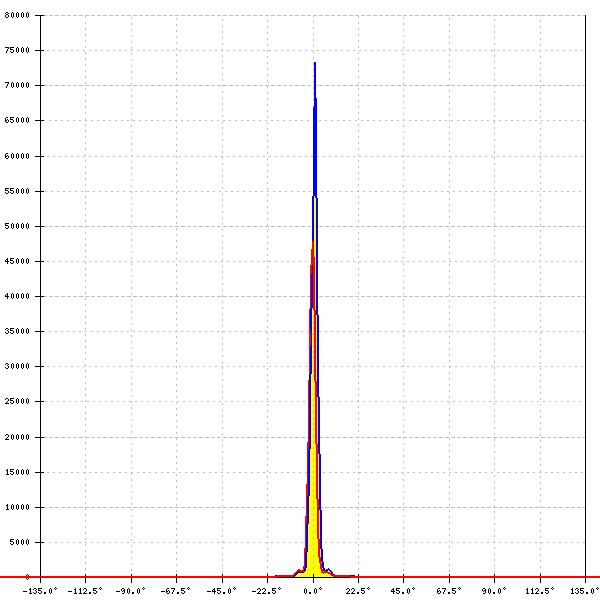The height and width of the screenshot is (600, 600).
Task: Select the 90.0° x-axis label
Action: [494, 591]
